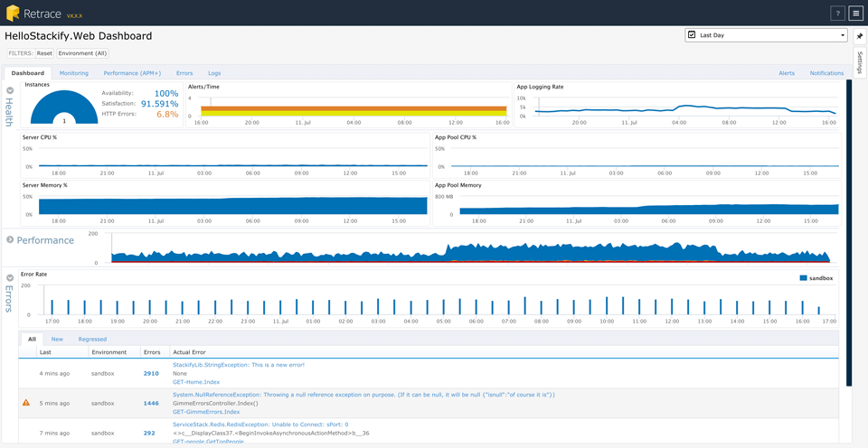The height and width of the screenshot is (448, 868).
Task: Click the 6.8% HTTP Errors value
Action: point(167,115)
